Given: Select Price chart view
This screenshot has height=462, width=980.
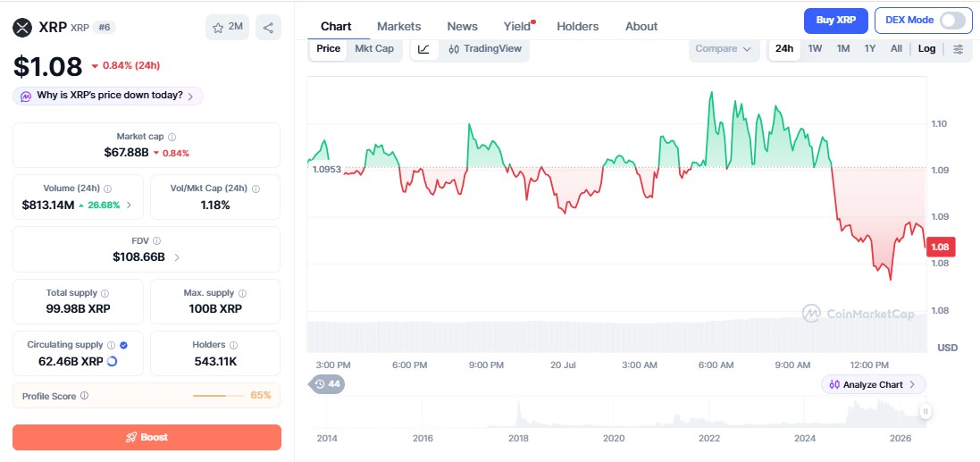Looking at the screenshot, I should click(328, 49).
